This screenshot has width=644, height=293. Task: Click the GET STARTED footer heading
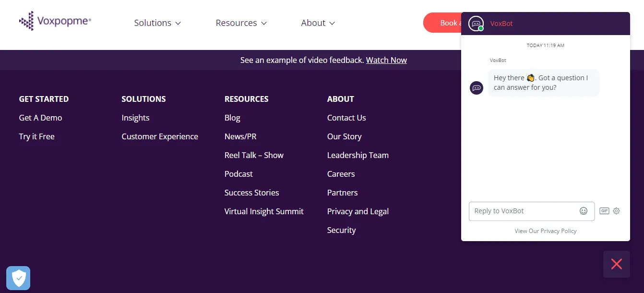click(44, 99)
